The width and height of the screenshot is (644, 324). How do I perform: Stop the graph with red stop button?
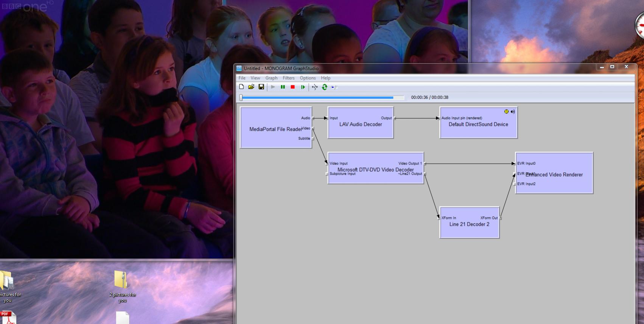coord(292,87)
